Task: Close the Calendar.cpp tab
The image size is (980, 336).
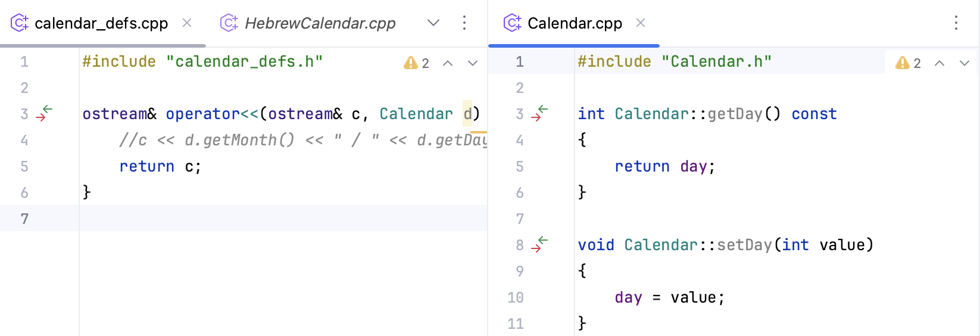Action: pyautogui.click(x=641, y=23)
